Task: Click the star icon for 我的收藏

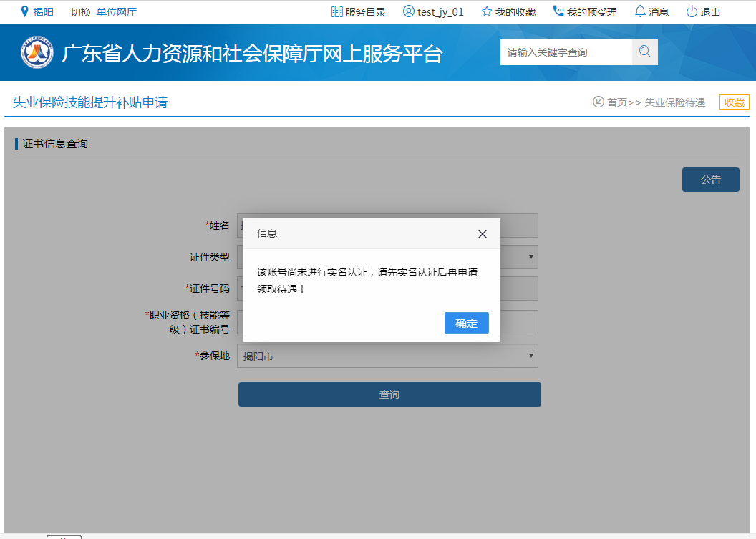Action: [x=487, y=11]
